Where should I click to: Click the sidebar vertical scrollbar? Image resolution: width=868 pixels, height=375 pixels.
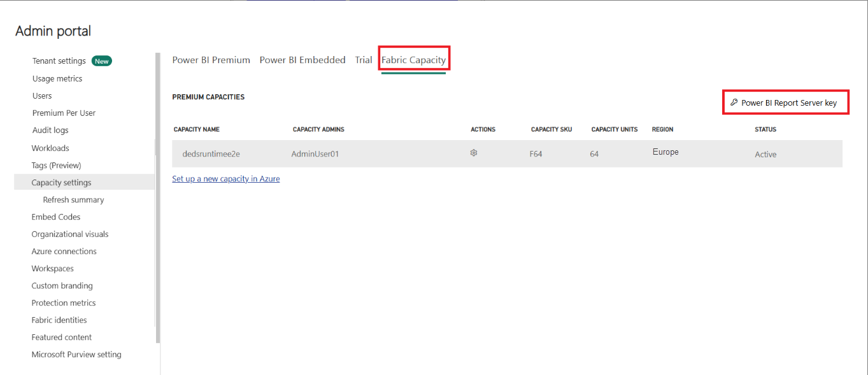157,197
